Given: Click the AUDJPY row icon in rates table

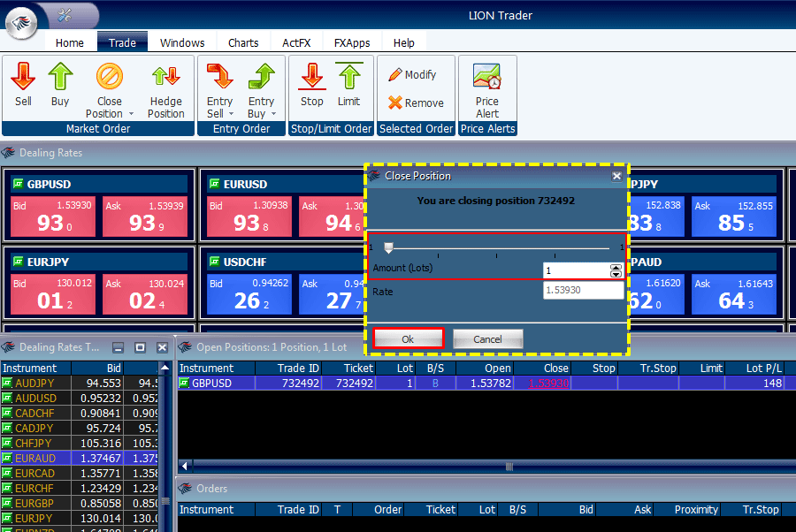Looking at the screenshot, I should point(7,383).
